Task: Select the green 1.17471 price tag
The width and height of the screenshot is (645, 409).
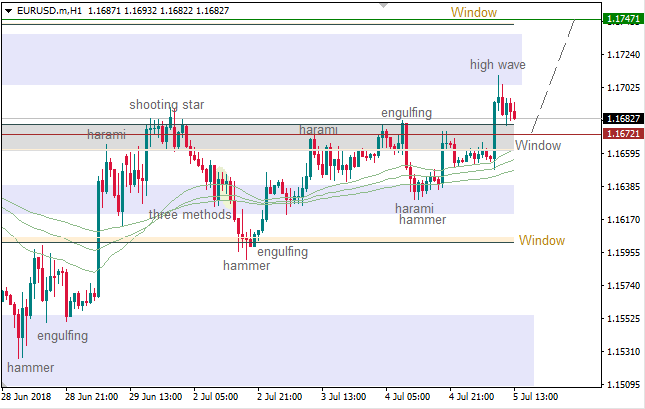Action: click(x=623, y=19)
